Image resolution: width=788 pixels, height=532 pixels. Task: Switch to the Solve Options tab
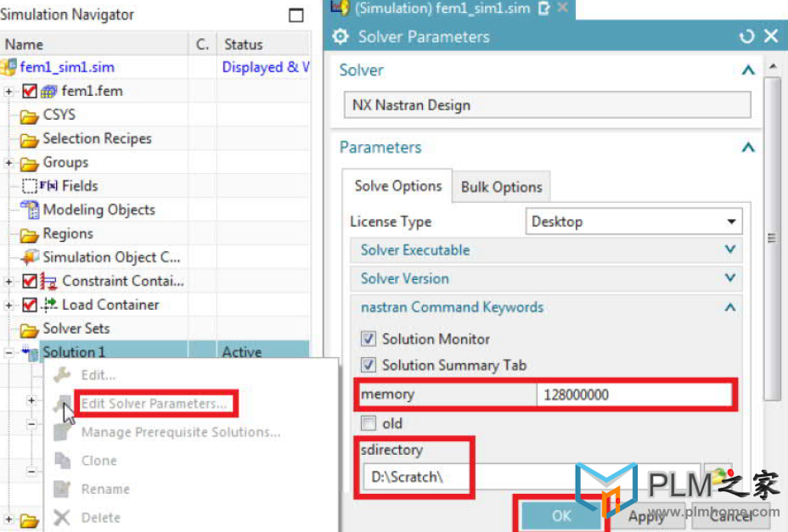coord(397,187)
